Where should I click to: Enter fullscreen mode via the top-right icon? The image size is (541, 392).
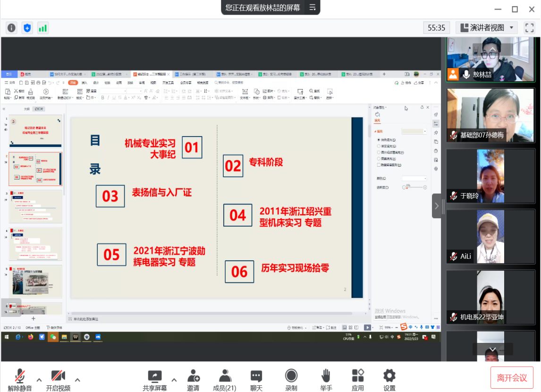530,27
